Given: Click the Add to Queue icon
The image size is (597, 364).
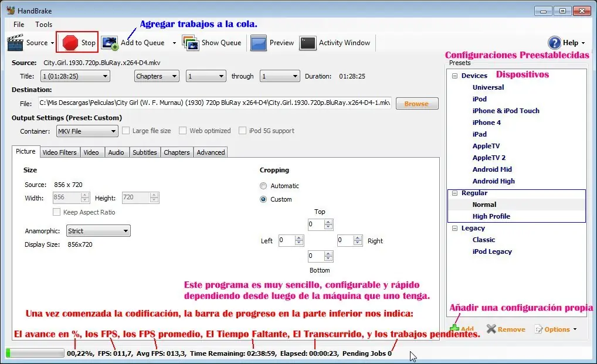Looking at the screenshot, I should (x=110, y=43).
